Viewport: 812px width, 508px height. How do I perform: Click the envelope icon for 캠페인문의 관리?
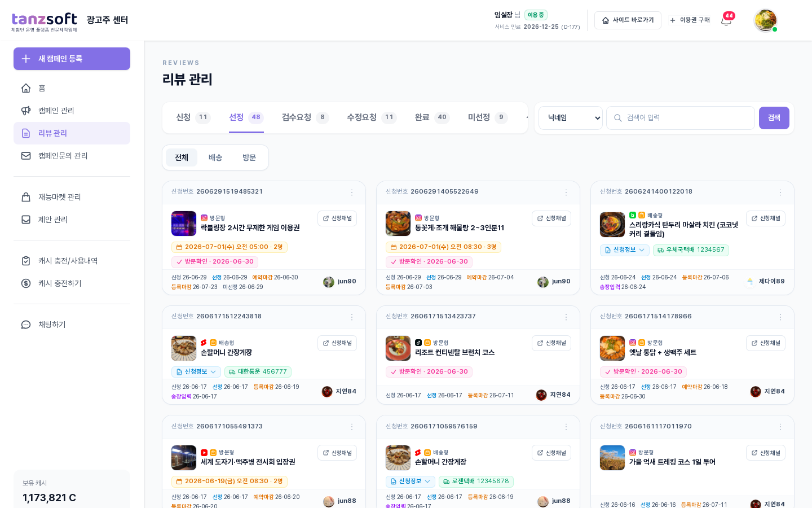(26, 156)
